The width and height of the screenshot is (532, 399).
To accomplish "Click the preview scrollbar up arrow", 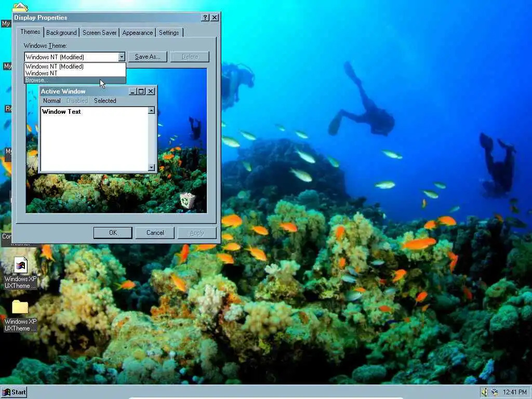I will click(151, 110).
